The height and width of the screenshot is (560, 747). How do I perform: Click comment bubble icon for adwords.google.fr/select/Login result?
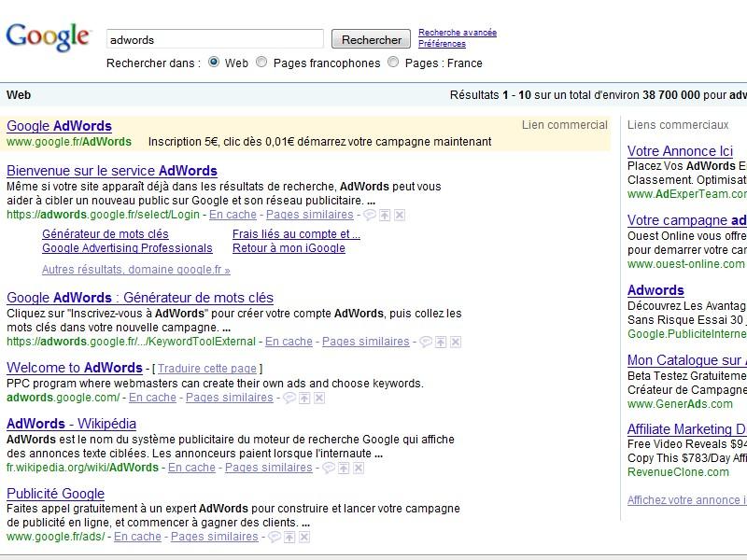coord(370,216)
